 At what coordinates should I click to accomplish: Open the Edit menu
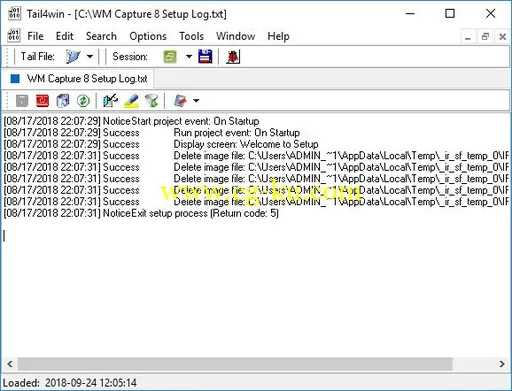64,36
